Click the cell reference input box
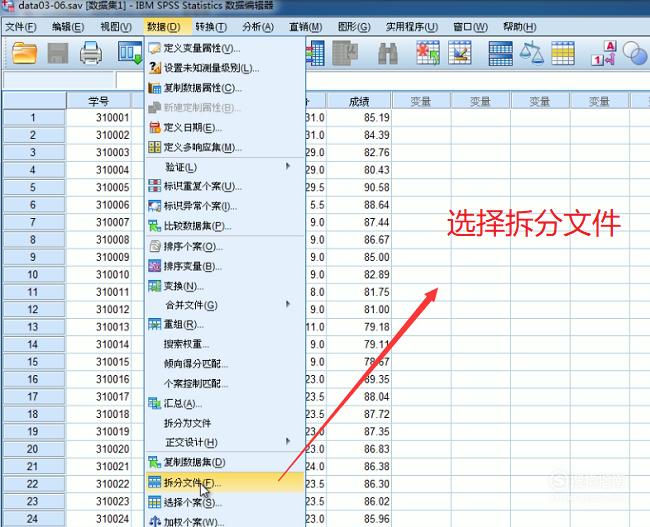 pyautogui.click(x=58, y=80)
